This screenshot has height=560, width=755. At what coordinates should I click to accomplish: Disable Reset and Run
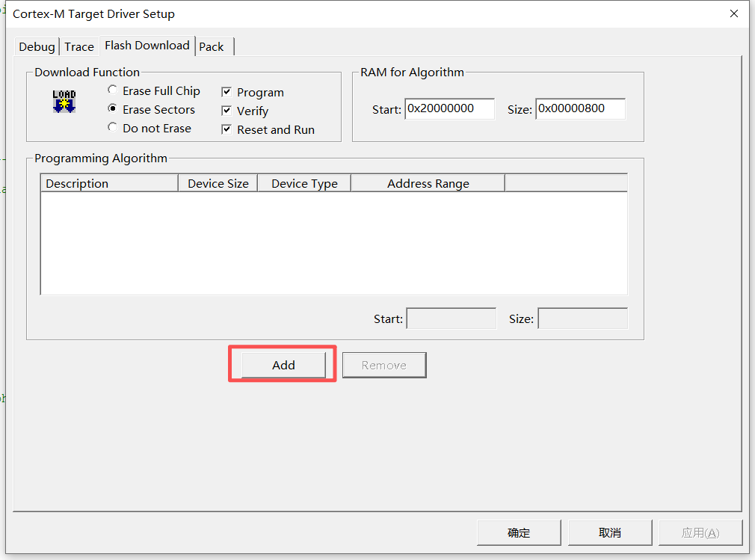tap(226, 129)
